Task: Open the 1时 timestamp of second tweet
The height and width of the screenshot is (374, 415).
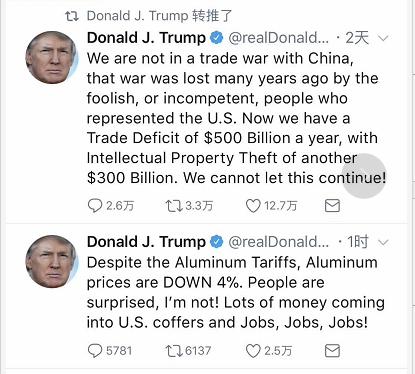Action: pyautogui.click(x=358, y=242)
